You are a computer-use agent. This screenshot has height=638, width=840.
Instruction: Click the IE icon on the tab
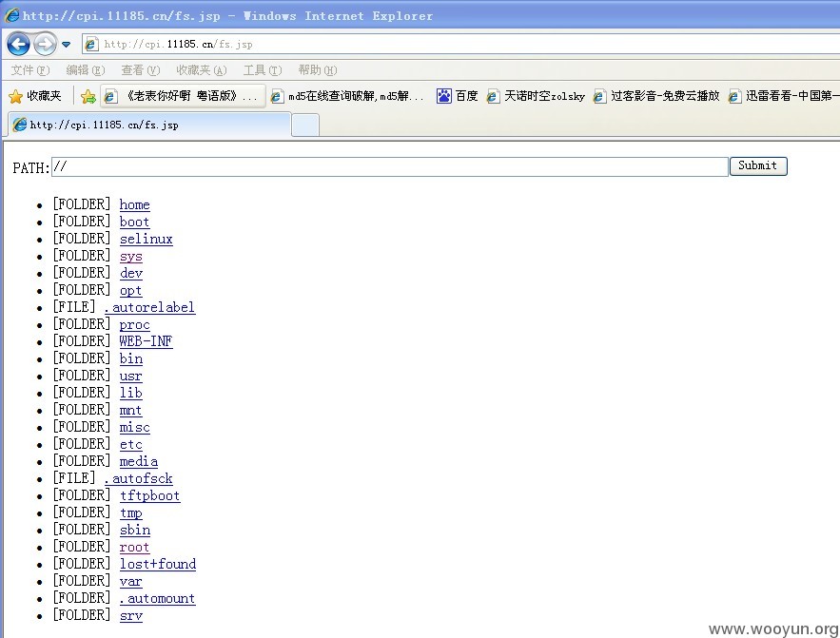pos(20,125)
